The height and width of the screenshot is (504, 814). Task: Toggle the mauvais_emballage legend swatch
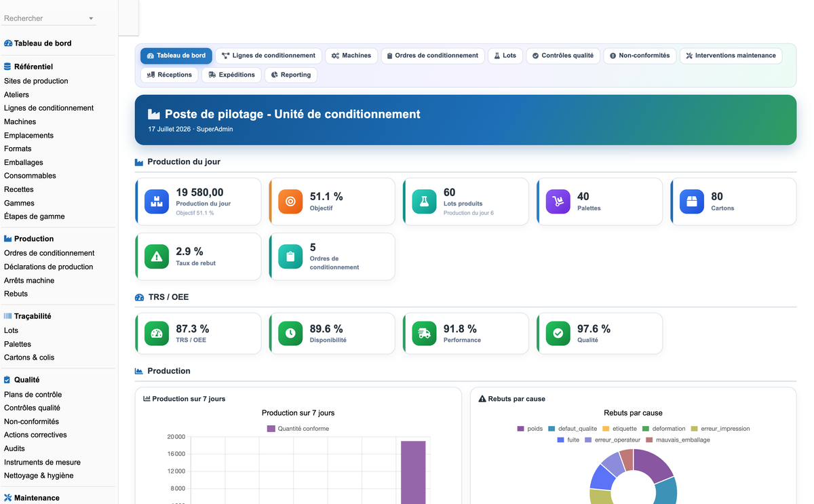(x=649, y=440)
